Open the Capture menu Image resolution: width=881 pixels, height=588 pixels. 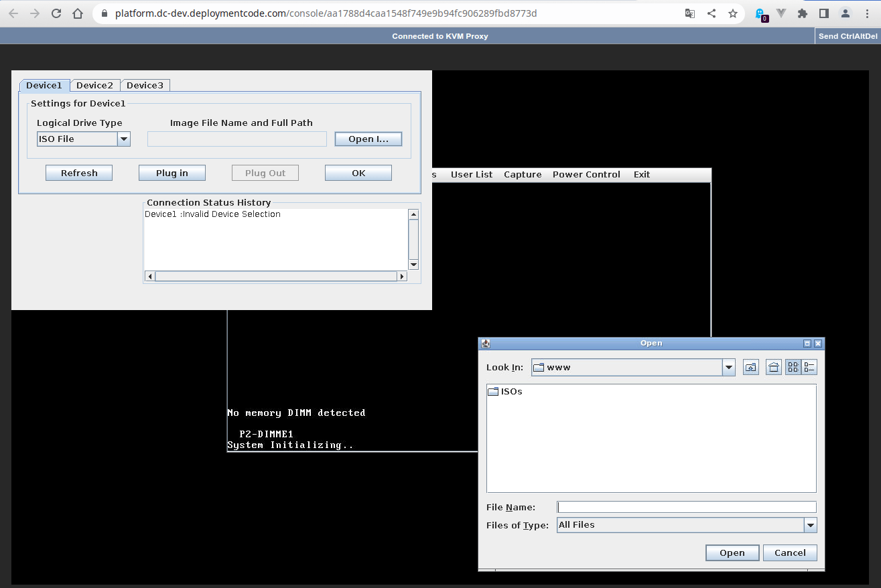pos(523,174)
